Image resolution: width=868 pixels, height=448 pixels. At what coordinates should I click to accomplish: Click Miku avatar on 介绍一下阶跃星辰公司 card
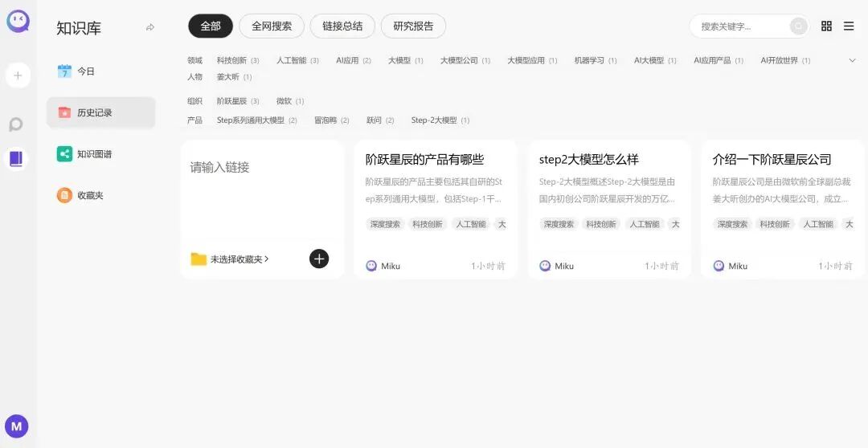pyautogui.click(x=719, y=266)
